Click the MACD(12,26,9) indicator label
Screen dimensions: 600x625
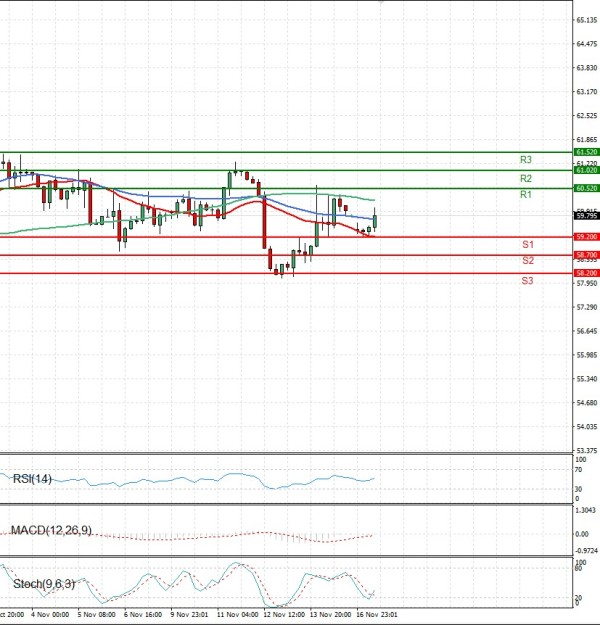point(50,529)
